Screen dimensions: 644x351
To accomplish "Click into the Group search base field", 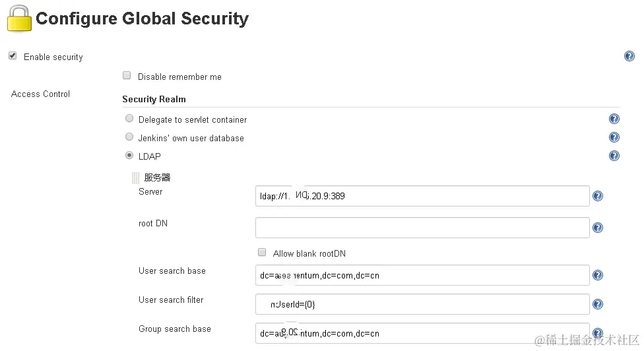I will [422, 333].
